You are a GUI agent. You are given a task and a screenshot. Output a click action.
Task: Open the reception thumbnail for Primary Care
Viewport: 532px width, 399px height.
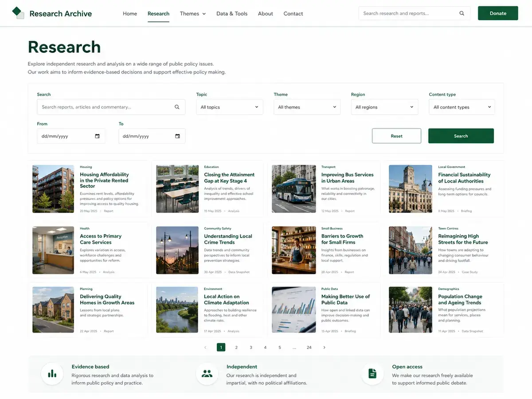coord(53,250)
